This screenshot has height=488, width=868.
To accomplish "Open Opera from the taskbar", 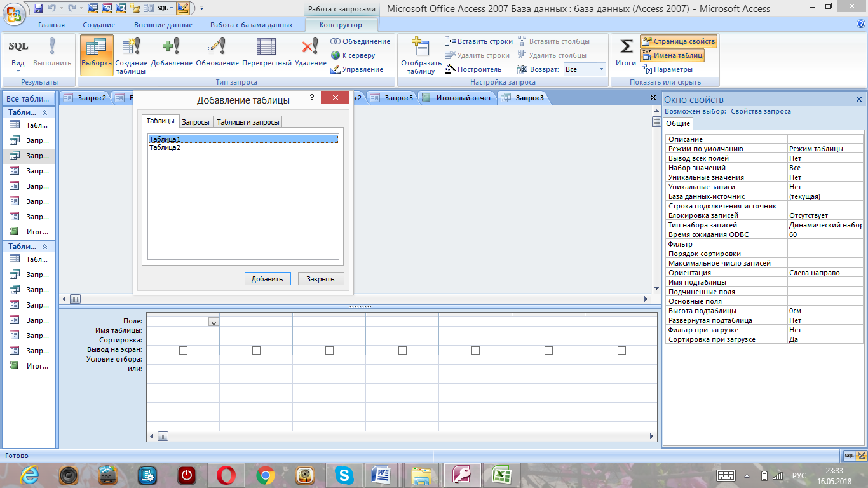I will (x=226, y=475).
